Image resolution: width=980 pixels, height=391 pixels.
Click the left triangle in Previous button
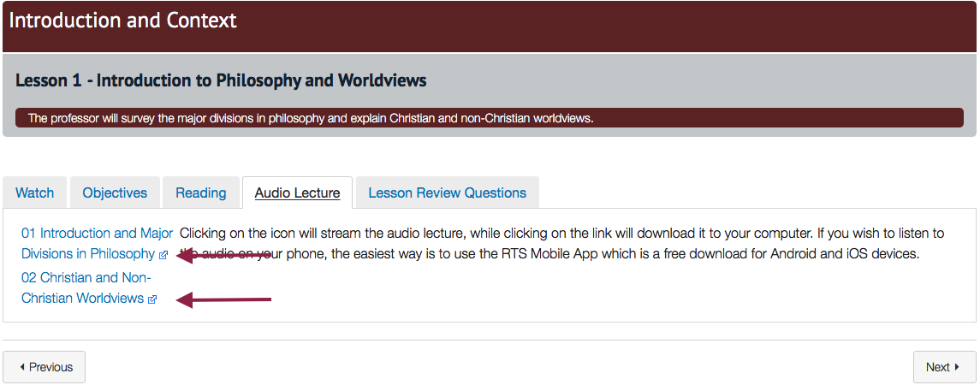coord(22,367)
